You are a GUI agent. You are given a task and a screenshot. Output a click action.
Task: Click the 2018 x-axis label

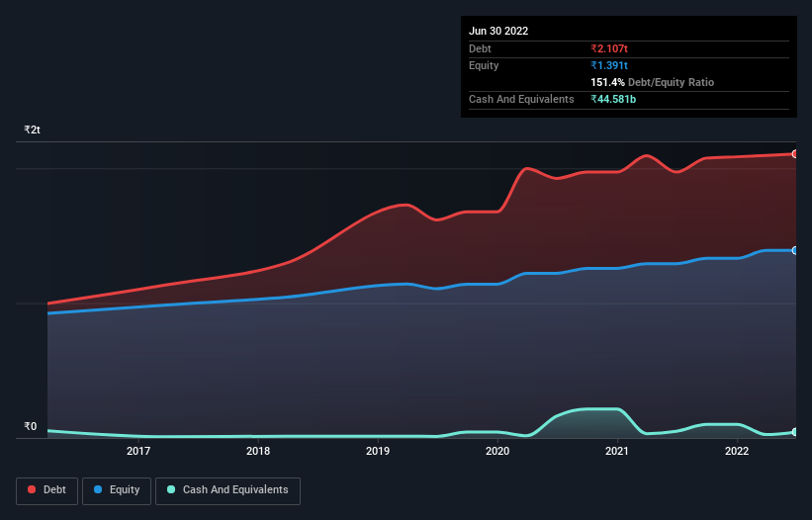pos(258,451)
